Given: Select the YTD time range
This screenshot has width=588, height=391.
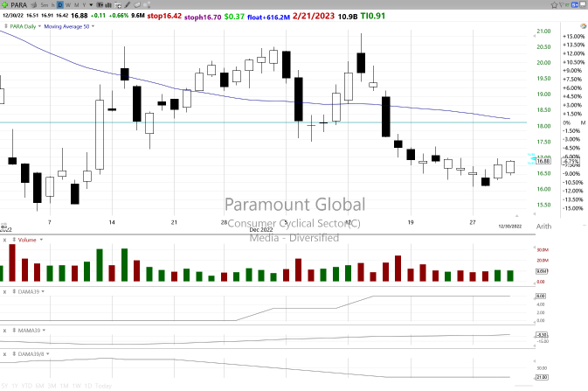Looking at the screenshot, I should [28, 386].
